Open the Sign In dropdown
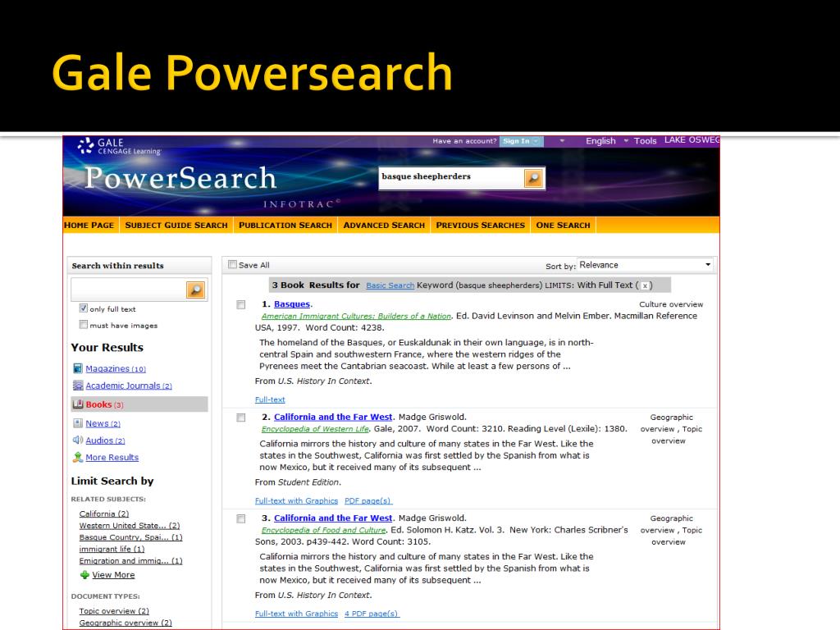 [x=521, y=141]
